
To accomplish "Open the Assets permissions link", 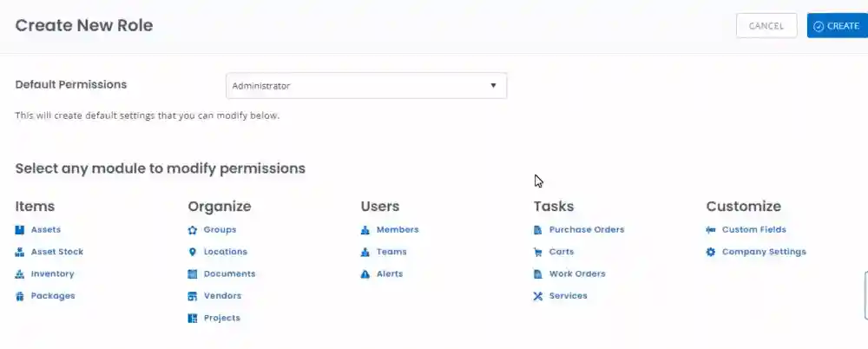I will click(x=46, y=229).
